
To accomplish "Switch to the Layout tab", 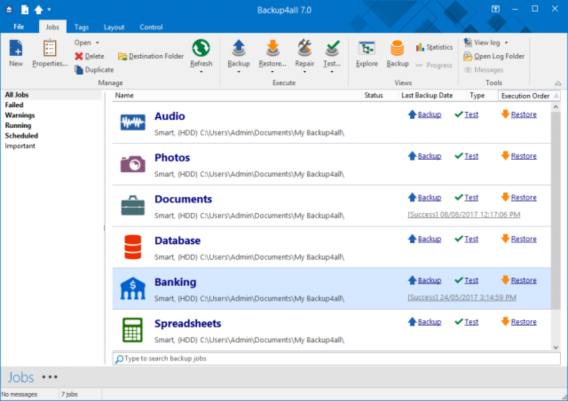I will point(114,27).
